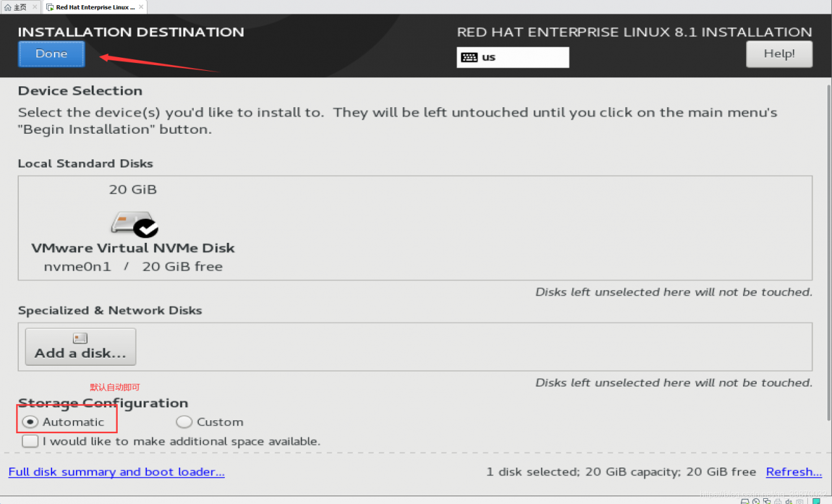
Task: Select the VMware Virtual NVMe Disk icon
Action: 133,225
